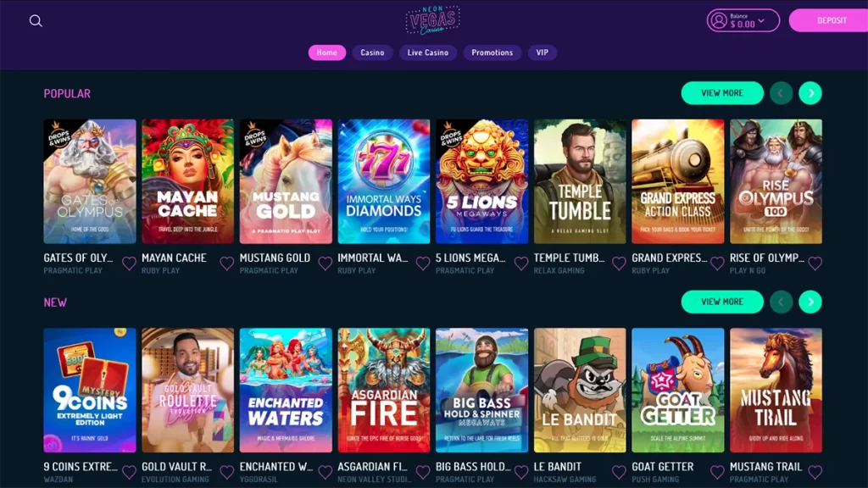The image size is (868, 488).
Task: Favorite the Mustang Trail game
Action: coord(815,472)
